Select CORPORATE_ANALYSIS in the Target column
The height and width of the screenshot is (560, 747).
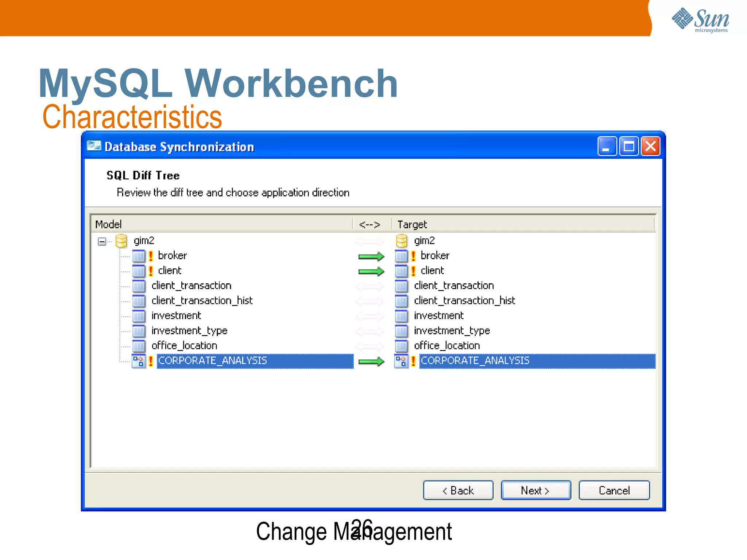click(x=537, y=361)
